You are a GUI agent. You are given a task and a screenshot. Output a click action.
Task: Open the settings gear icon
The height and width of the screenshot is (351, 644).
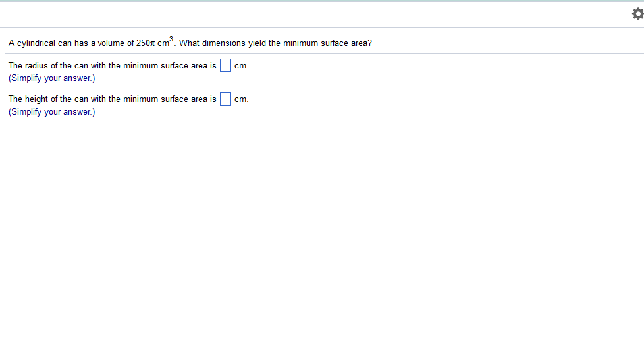[636, 13]
